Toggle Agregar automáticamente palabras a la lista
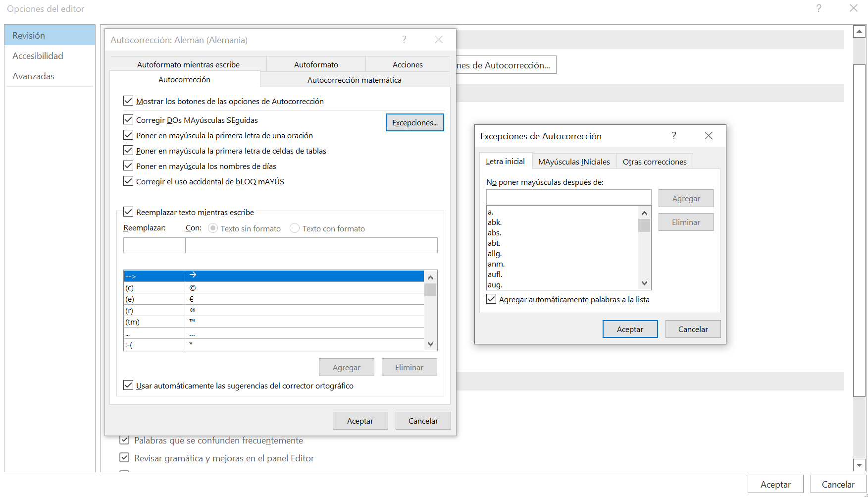This screenshot has width=868, height=497. tap(491, 299)
